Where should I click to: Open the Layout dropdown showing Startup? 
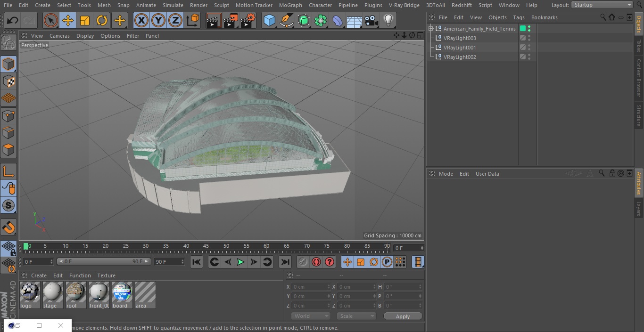pyautogui.click(x=602, y=5)
